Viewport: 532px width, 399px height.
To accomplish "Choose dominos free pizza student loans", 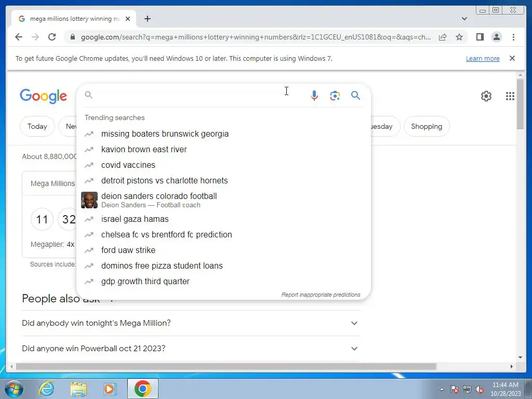I will click(x=224, y=265).
